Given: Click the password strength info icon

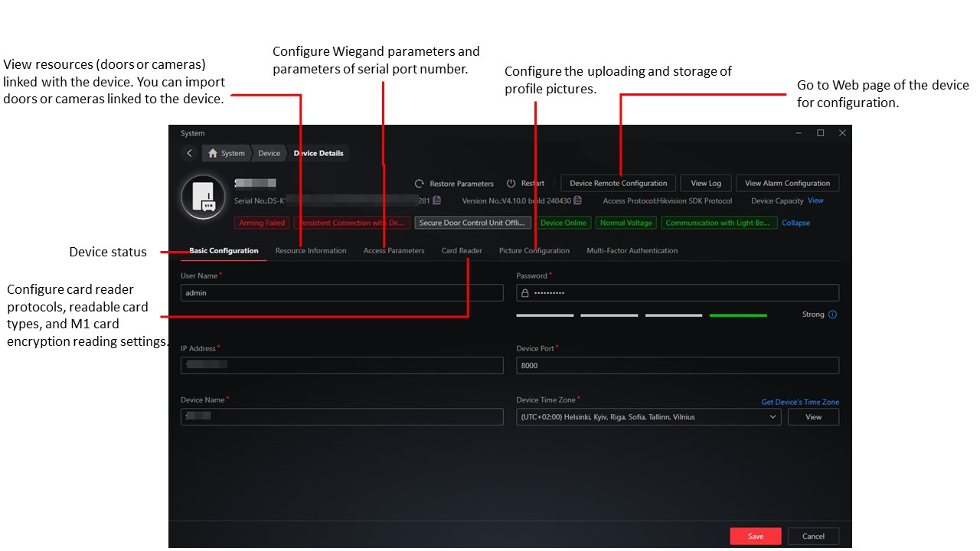Looking at the screenshot, I should pyautogui.click(x=833, y=315).
